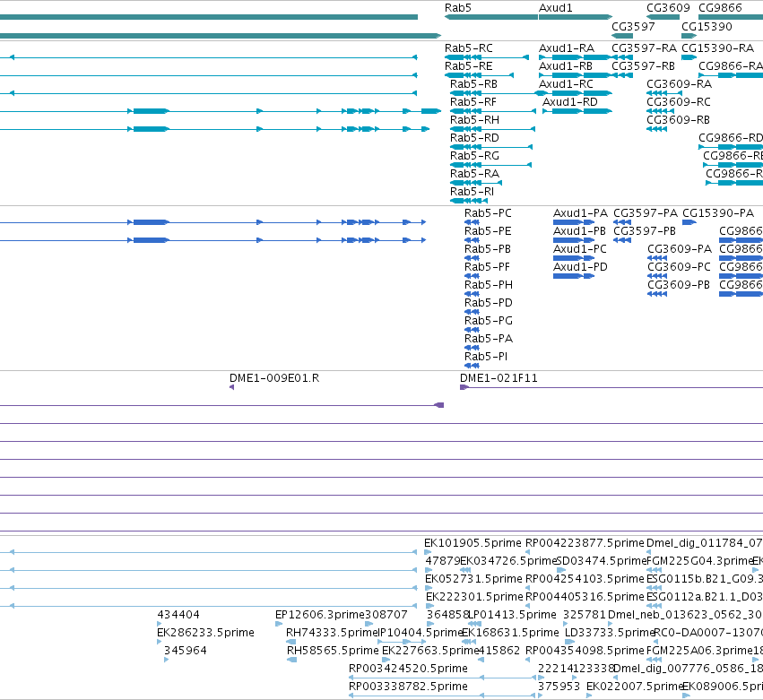Click EST EP12606.3prime
The height and width of the screenshot is (700, 763).
[320, 616]
